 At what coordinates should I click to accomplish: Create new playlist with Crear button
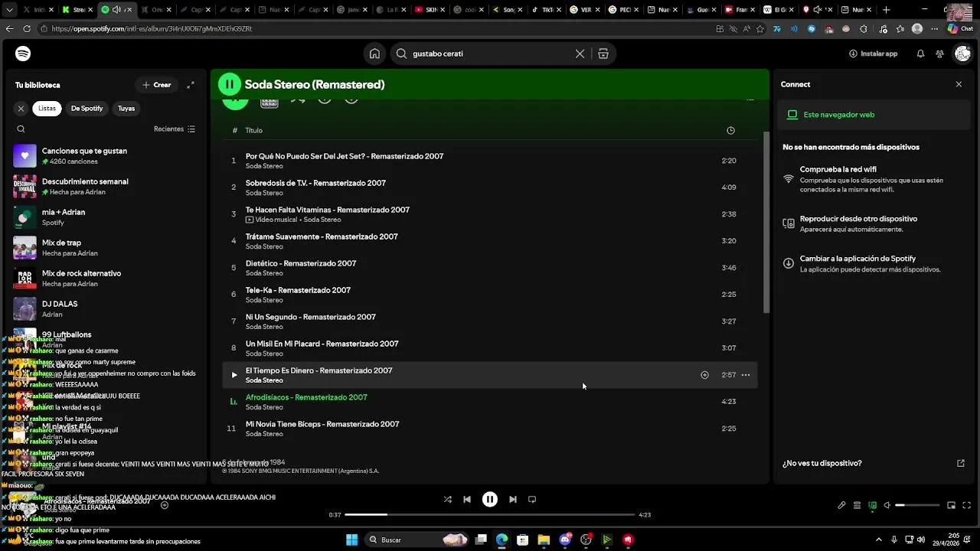coord(157,85)
